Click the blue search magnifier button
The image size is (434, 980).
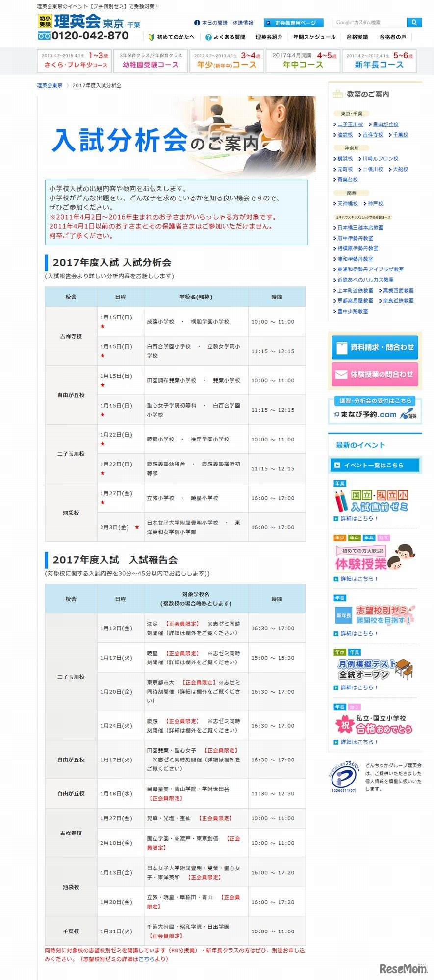tap(414, 23)
